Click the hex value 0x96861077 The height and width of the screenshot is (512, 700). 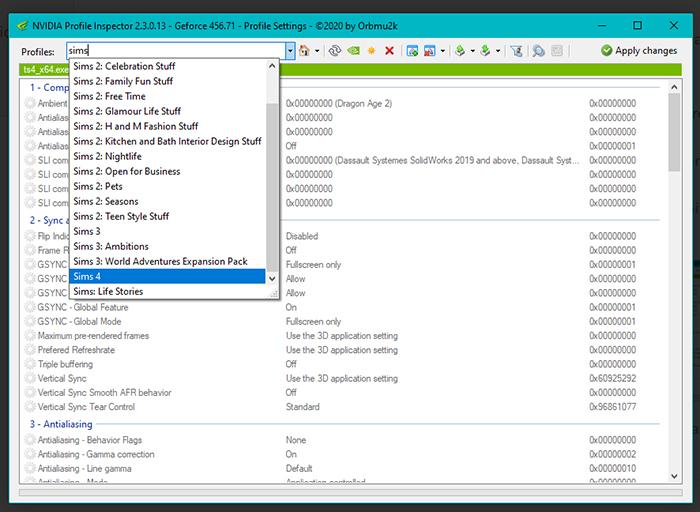(612, 407)
